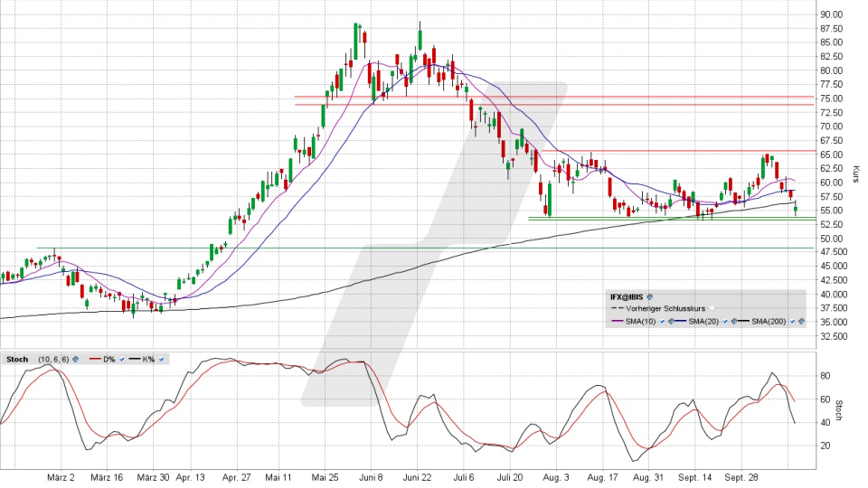
Task: Click the Aug. 17 date label
Action: point(602,477)
